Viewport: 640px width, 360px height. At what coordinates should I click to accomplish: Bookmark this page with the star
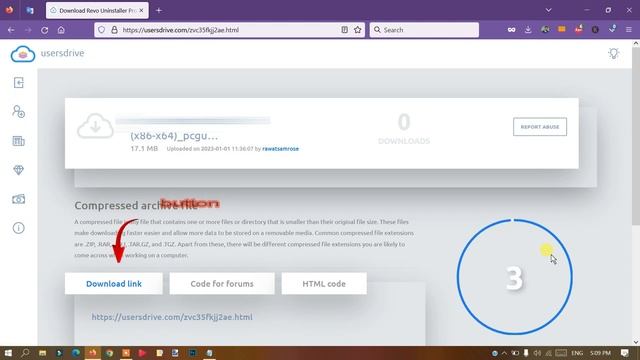(358, 30)
